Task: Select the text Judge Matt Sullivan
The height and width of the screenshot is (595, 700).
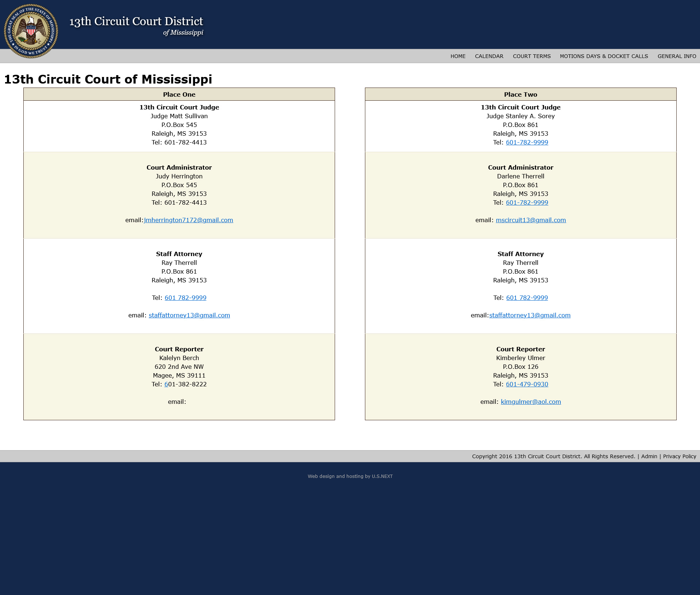Action: point(179,116)
